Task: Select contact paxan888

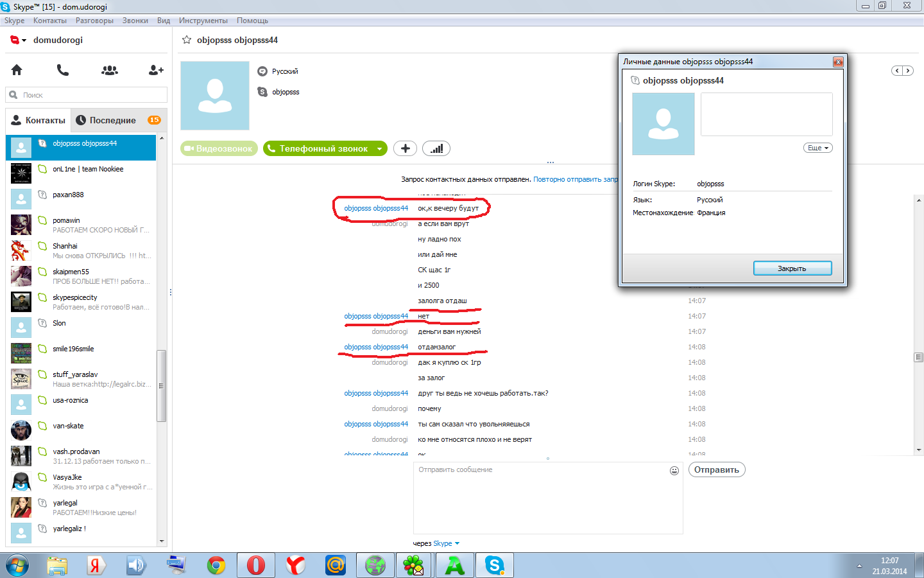Action: tap(81, 199)
